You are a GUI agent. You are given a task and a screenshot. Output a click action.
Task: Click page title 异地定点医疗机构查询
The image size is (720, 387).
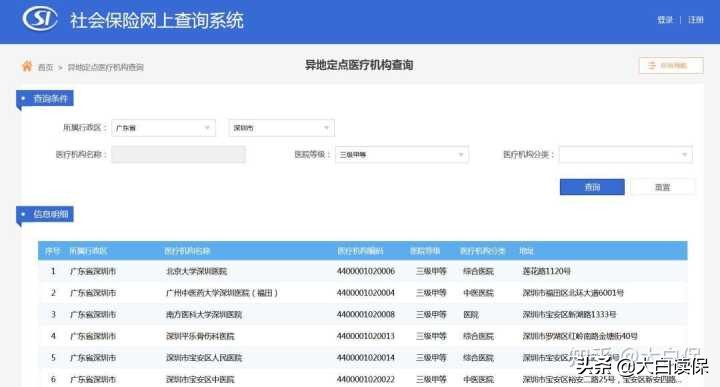359,65
